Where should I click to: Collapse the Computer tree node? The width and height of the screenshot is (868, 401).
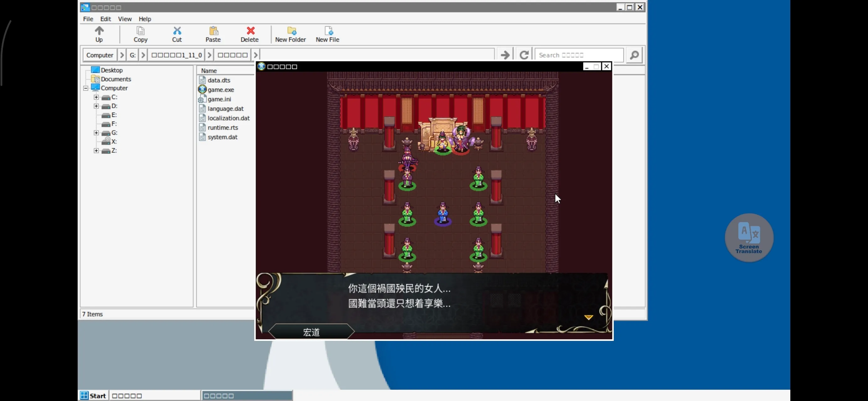click(86, 88)
